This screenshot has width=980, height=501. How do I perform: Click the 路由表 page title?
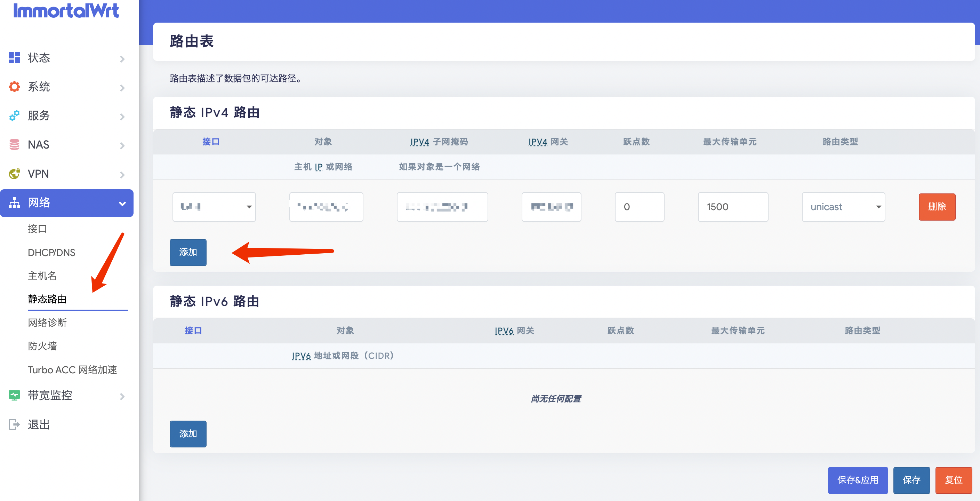click(192, 41)
